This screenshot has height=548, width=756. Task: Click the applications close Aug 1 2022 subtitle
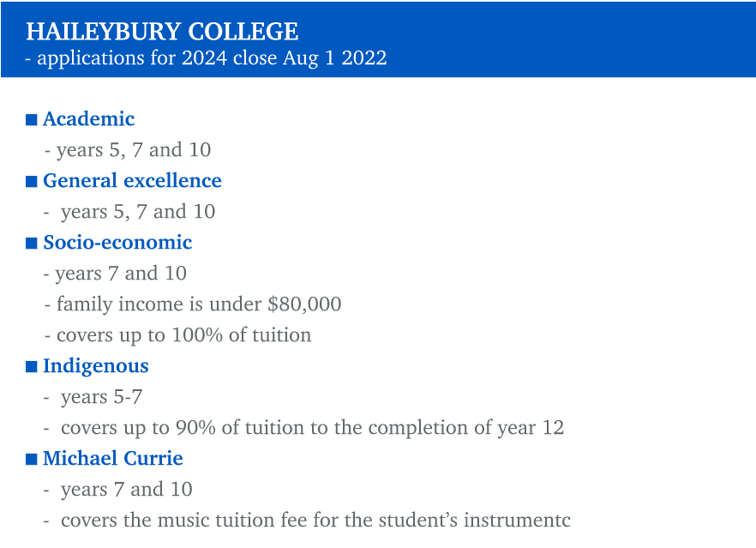tap(206, 58)
